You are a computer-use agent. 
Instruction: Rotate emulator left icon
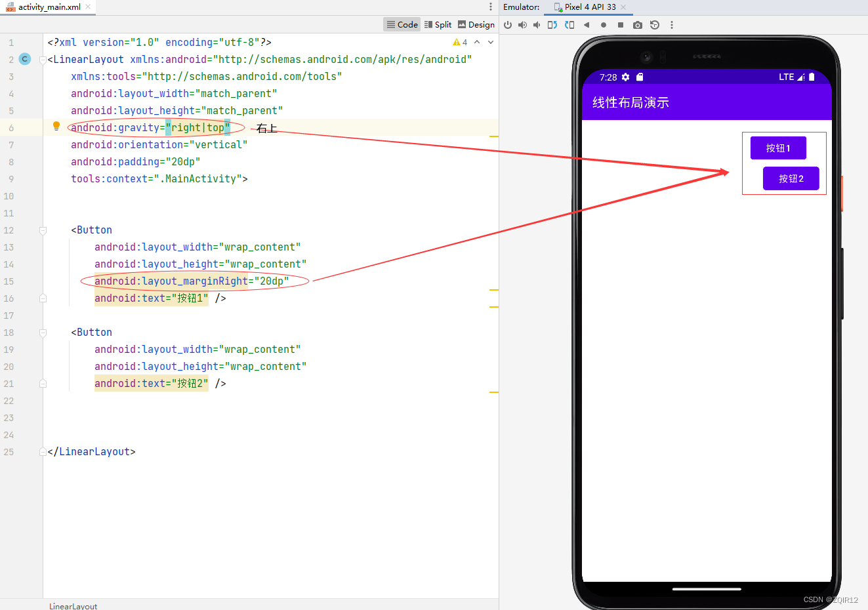(552, 25)
